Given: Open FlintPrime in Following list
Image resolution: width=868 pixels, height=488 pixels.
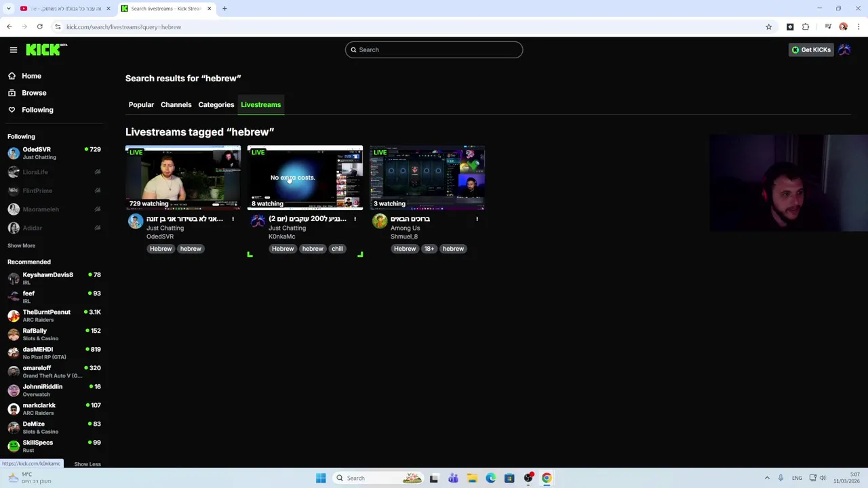Looking at the screenshot, I should point(54,190).
